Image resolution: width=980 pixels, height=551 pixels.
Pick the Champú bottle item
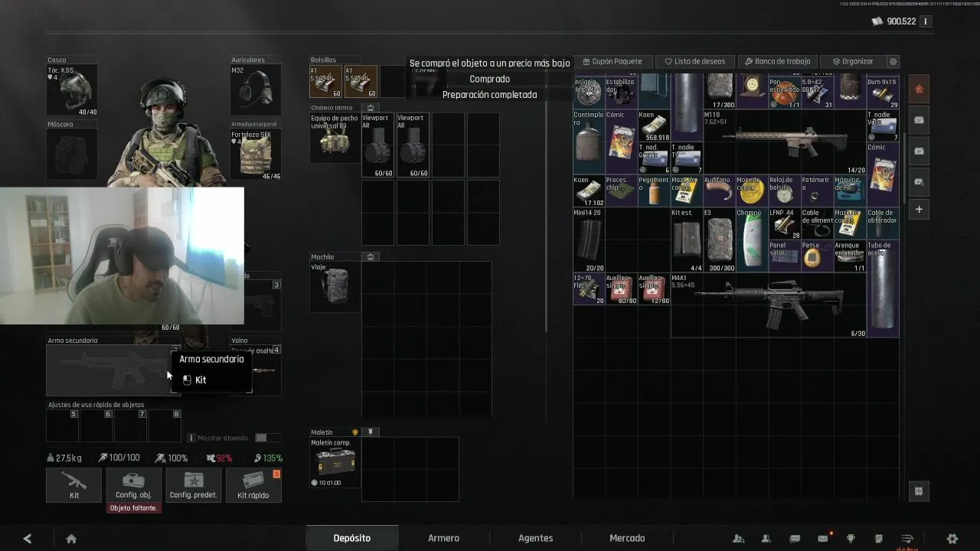(752, 240)
